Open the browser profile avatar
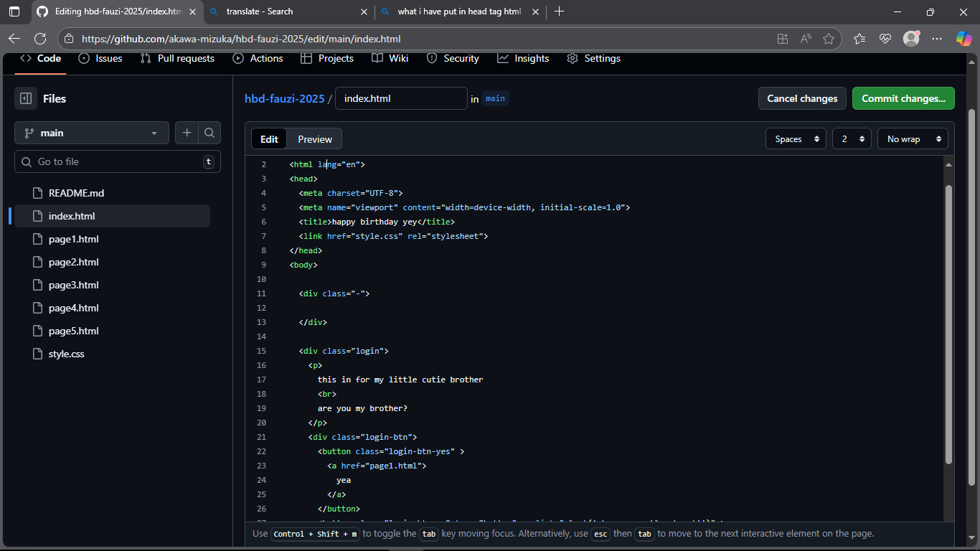The image size is (980, 551). (911, 39)
